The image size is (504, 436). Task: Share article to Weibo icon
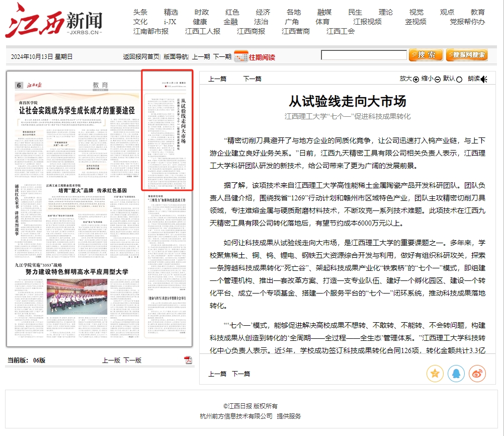477,373
